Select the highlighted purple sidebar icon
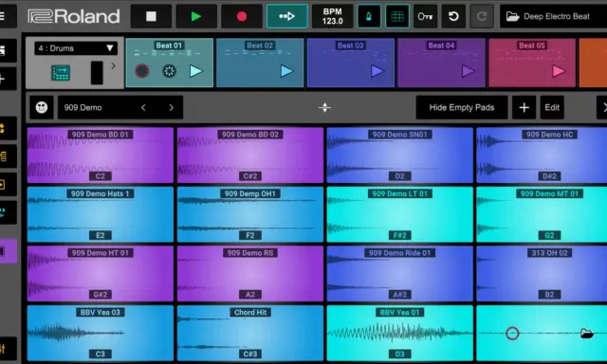Viewport: 607px width, 364px height. pos(8,251)
